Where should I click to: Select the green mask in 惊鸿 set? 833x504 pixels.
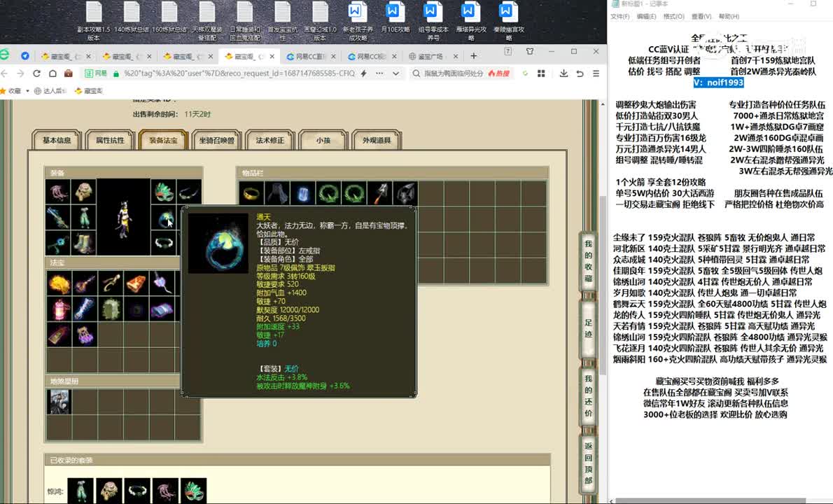(193, 491)
